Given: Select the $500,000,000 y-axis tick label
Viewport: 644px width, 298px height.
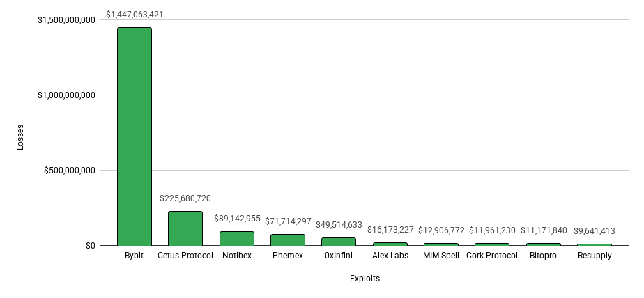Looking at the screenshot, I should [x=70, y=171].
